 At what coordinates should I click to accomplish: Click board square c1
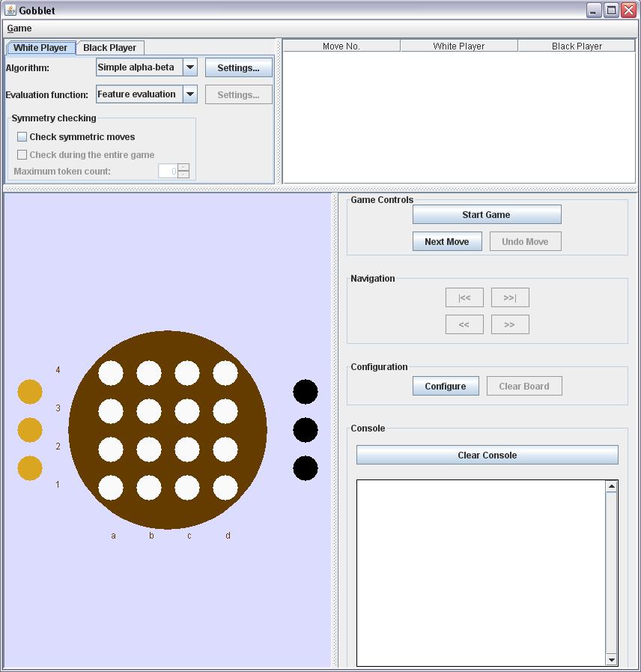(x=186, y=488)
